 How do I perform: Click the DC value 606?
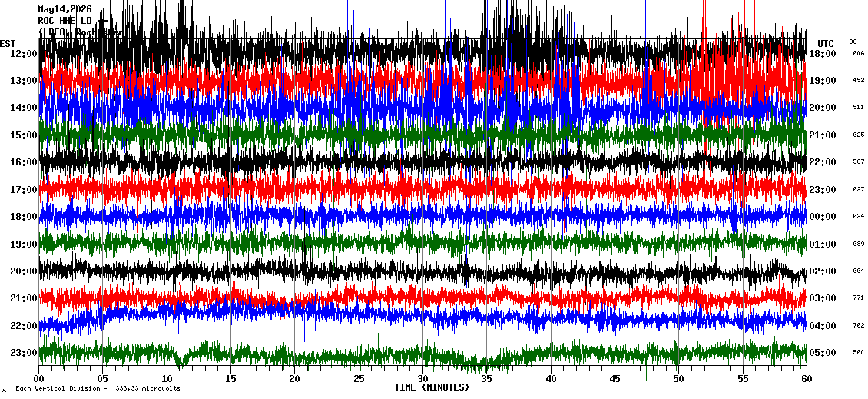point(859,54)
